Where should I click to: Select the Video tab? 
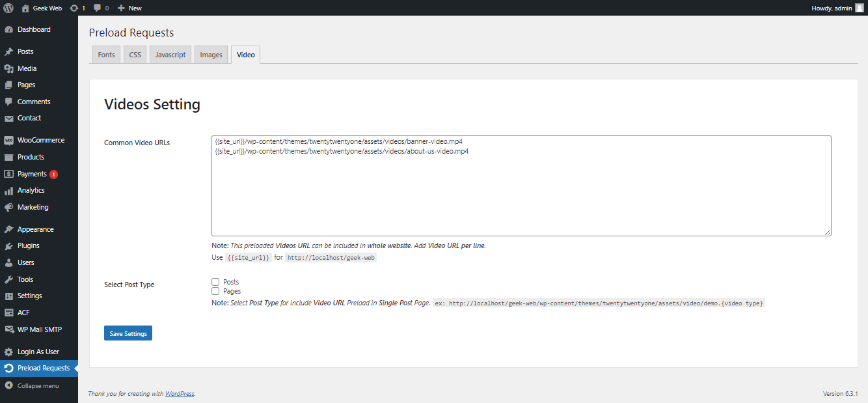pyautogui.click(x=246, y=55)
